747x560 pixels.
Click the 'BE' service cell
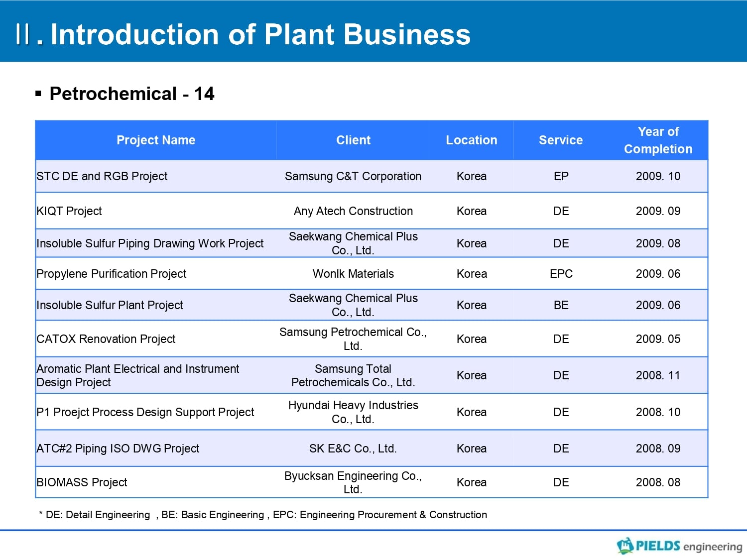(561, 305)
